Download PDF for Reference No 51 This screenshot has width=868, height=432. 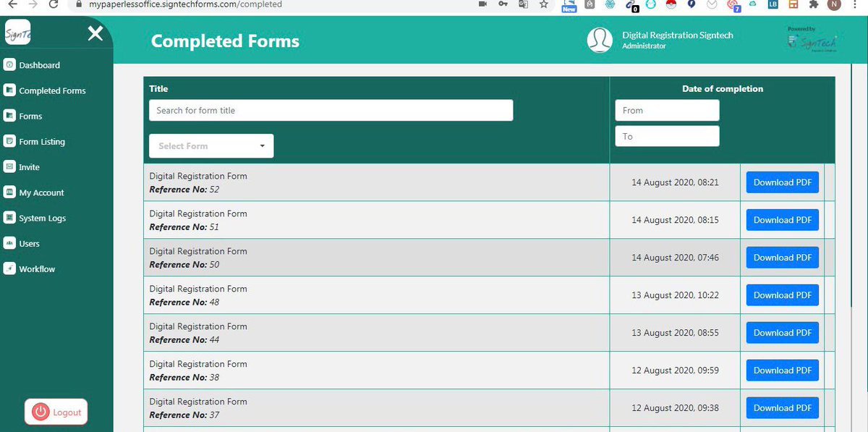click(783, 220)
